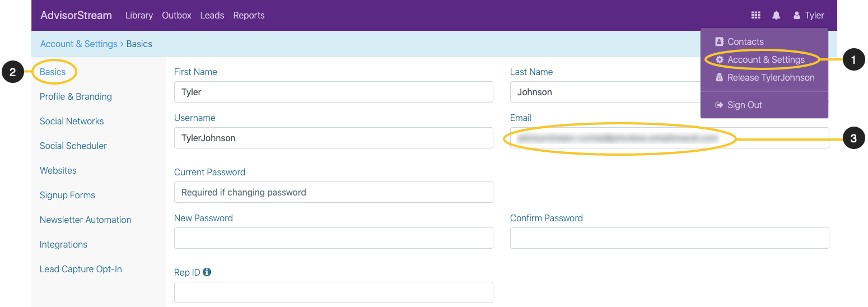Screen dimensions: 868x307
Task: Open the Leads menu
Action: click(x=212, y=15)
